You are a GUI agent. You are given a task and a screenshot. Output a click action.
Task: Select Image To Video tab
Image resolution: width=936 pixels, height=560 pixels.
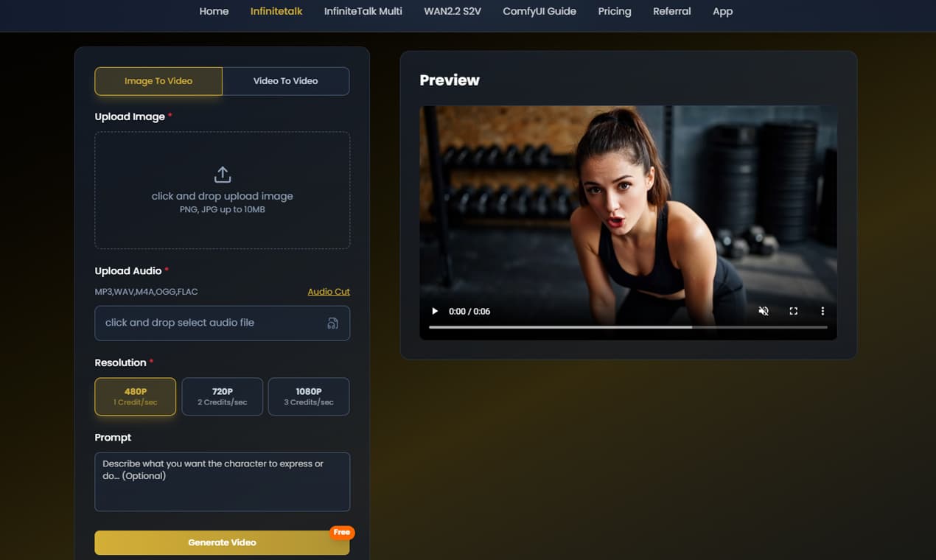click(158, 81)
